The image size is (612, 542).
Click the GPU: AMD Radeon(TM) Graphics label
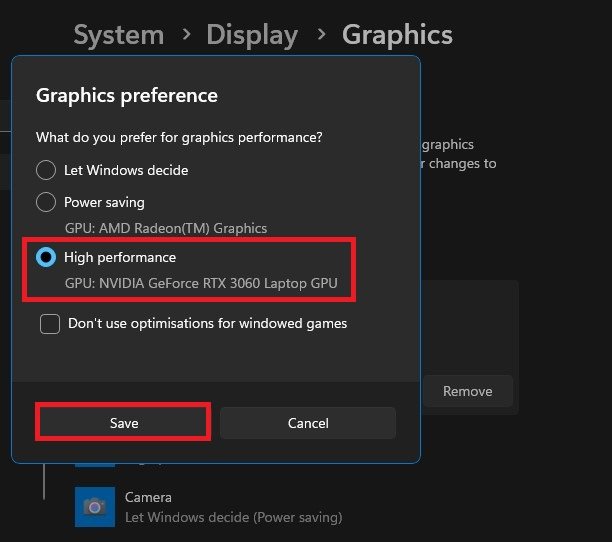pyautogui.click(x=166, y=228)
